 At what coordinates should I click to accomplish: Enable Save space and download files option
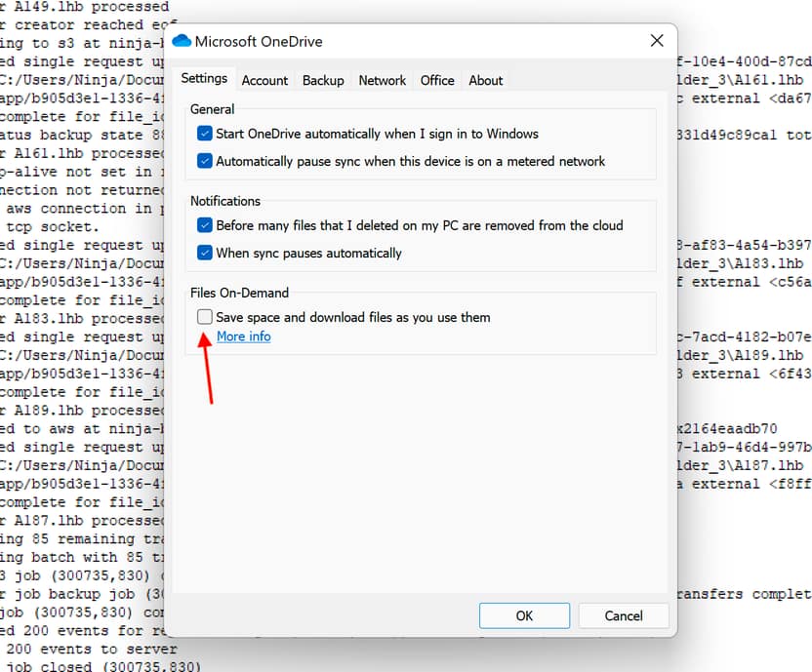click(x=204, y=317)
